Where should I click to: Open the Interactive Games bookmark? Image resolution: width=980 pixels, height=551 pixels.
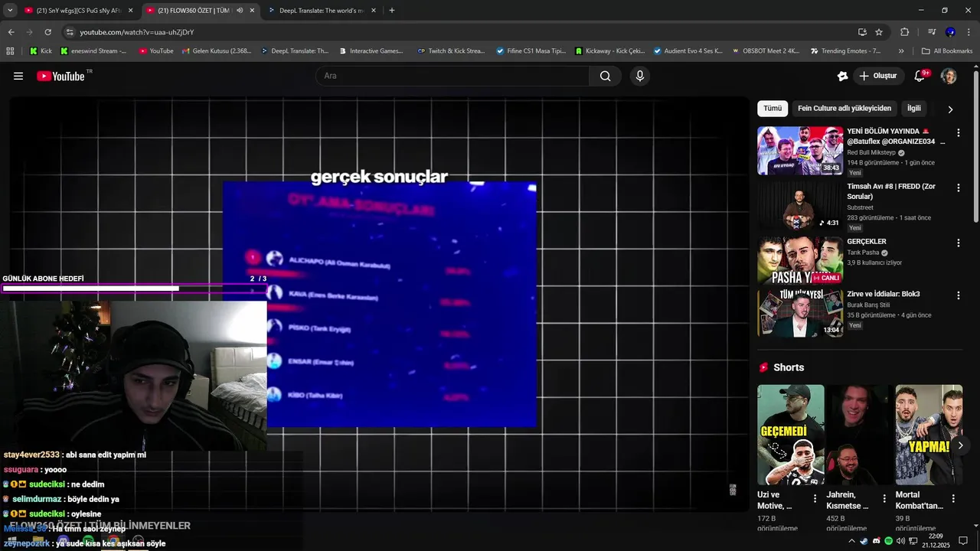coord(371,51)
